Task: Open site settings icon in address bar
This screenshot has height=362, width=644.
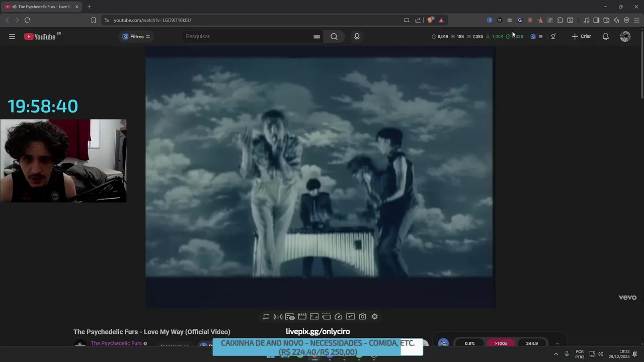Action: pyautogui.click(x=106, y=20)
